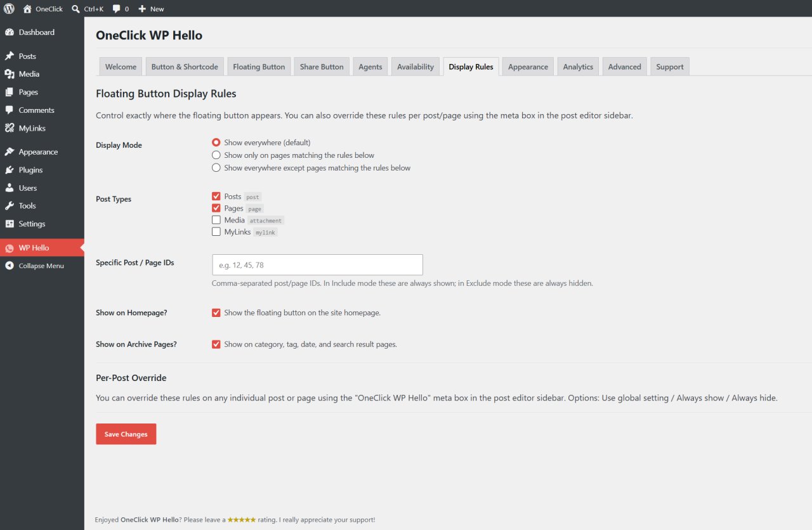
Task: Click the Ctrl+K search magnifier icon
Action: pyautogui.click(x=76, y=9)
